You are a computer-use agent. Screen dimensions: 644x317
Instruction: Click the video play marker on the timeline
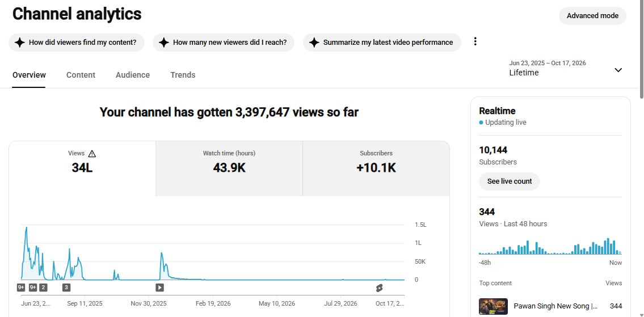tap(160, 288)
